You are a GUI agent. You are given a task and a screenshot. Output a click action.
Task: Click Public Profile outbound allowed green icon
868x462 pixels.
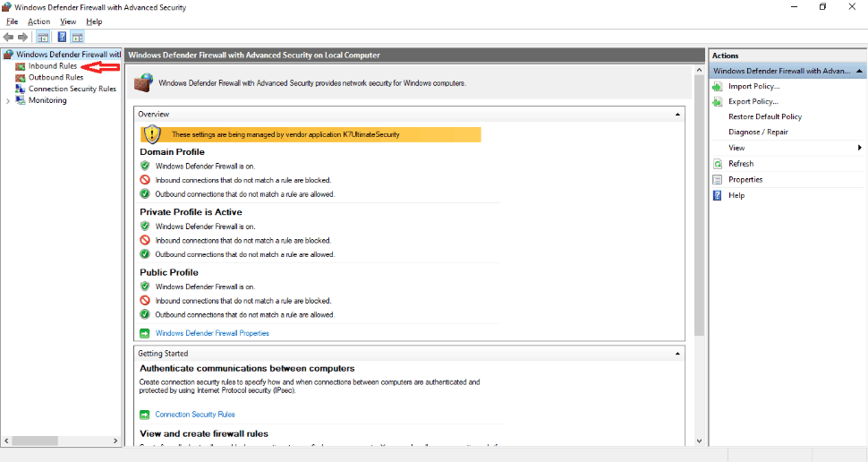tap(145, 314)
